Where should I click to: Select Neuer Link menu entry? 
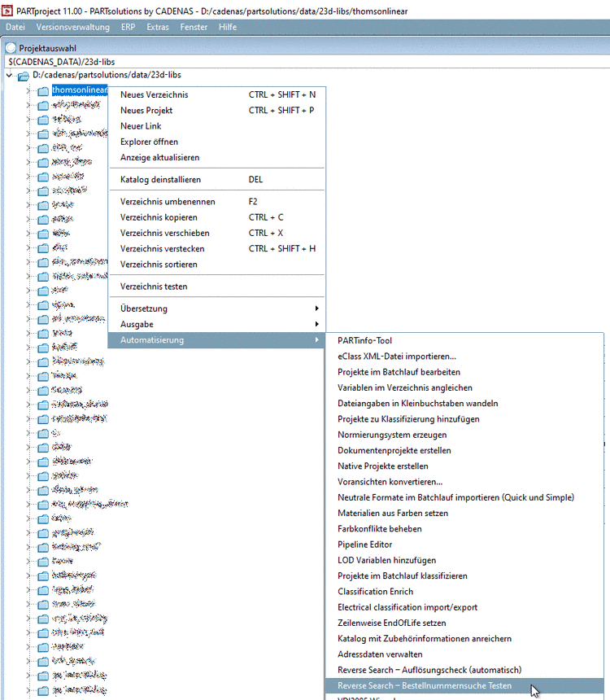point(217,126)
